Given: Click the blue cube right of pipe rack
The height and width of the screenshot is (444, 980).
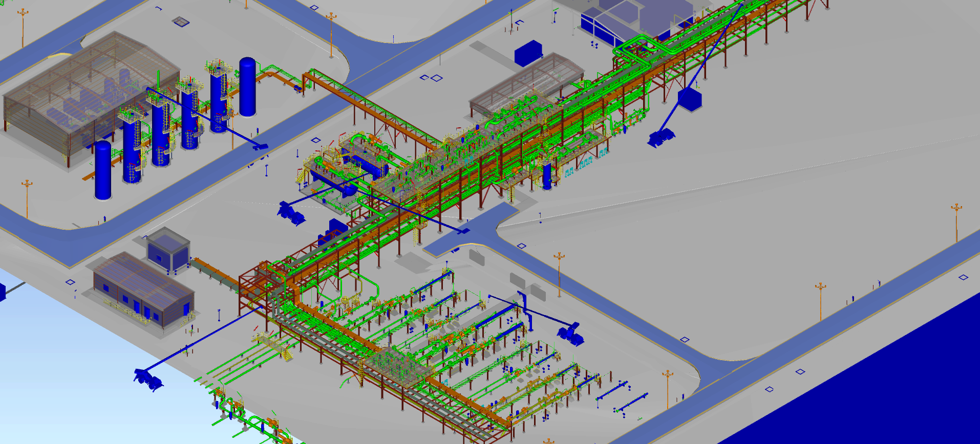Looking at the screenshot, I should [689, 99].
